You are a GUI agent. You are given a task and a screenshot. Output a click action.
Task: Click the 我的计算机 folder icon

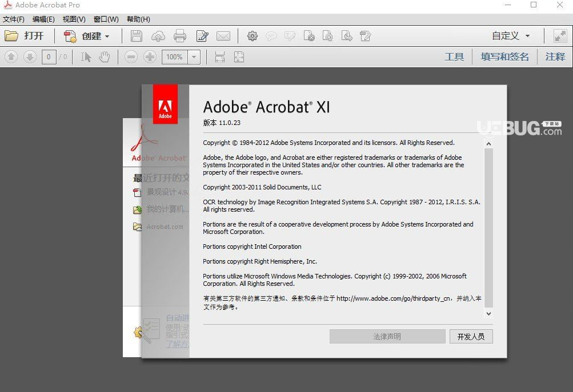[138, 210]
